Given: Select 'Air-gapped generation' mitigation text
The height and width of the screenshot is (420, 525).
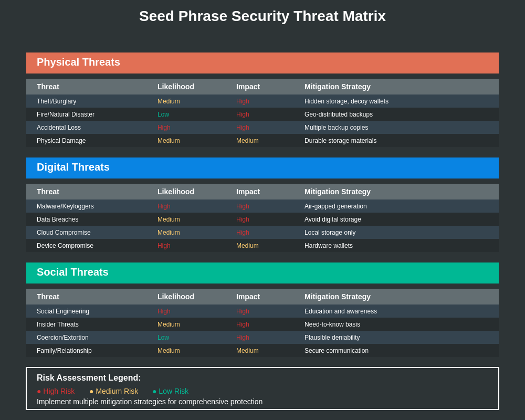Looking at the screenshot, I should tap(335, 206).
